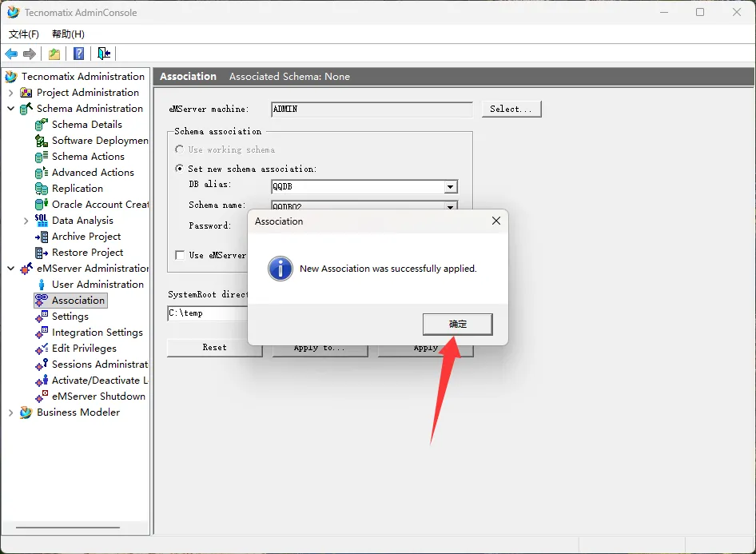The height and width of the screenshot is (554, 756).
Task: Click the back arrow toolbar icon
Action: [x=11, y=54]
